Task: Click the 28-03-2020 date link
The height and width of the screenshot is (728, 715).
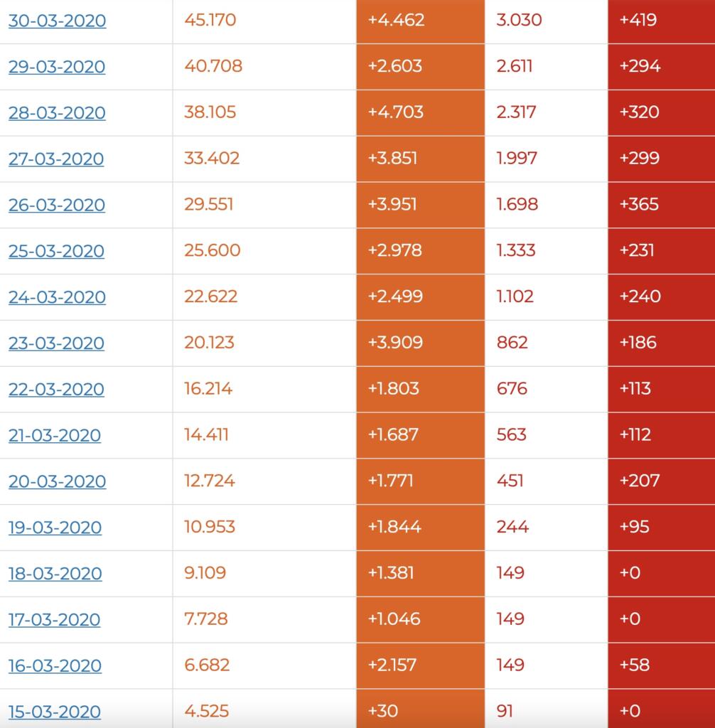Action: [x=57, y=113]
